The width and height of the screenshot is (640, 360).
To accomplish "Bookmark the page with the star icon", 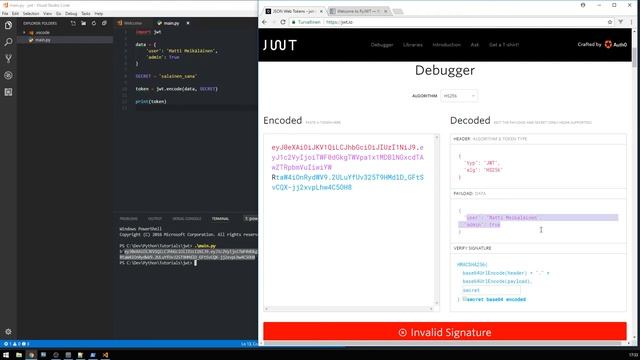I will (610, 22).
